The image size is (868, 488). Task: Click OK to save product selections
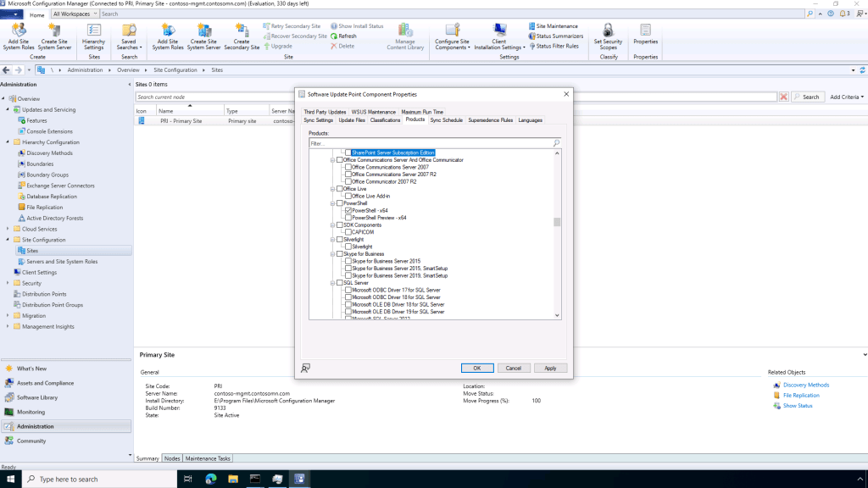476,368
